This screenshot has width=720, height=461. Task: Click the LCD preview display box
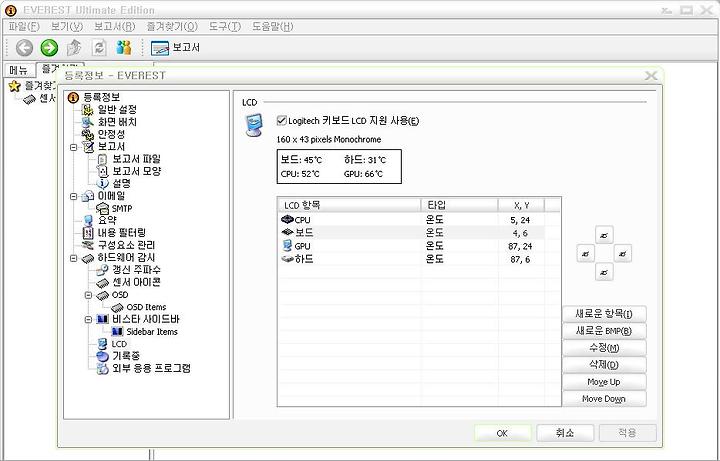pos(339,167)
